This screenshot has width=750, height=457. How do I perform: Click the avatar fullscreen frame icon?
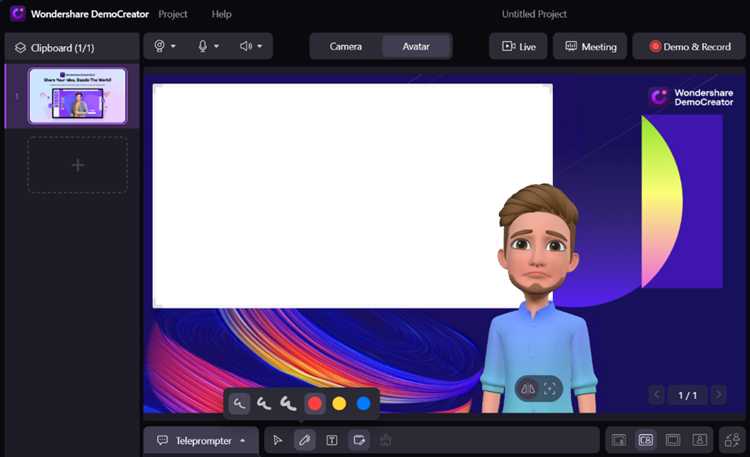[x=550, y=389]
